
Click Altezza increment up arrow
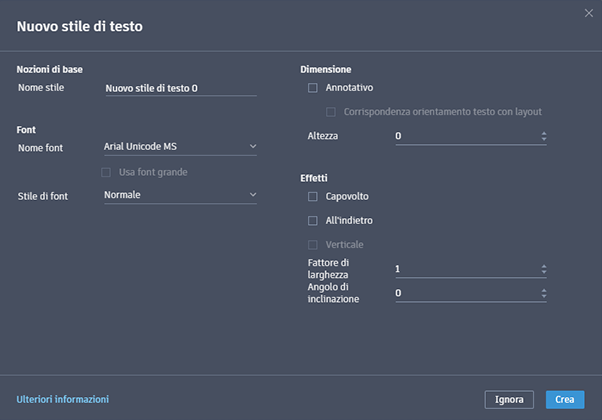click(x=544, y=132)
